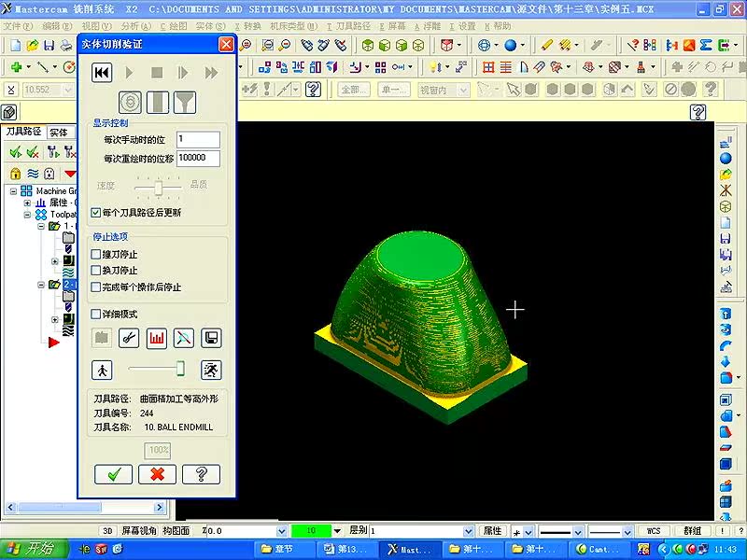Open the 刀具路径 Toolpaths menu
Viewport: 747px width, 560px height.
pyautogui.click(x=348, y=26)
